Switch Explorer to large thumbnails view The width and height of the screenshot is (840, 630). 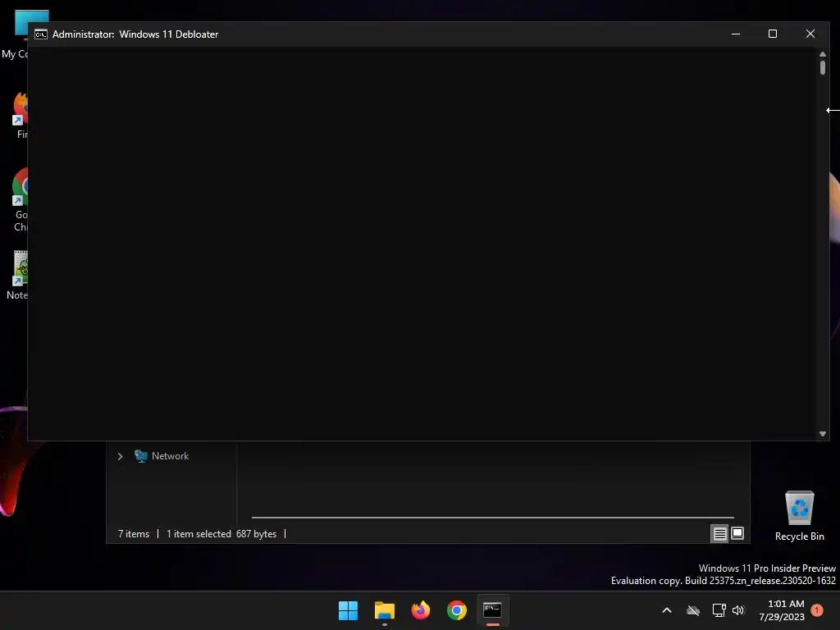coord(737,533)
